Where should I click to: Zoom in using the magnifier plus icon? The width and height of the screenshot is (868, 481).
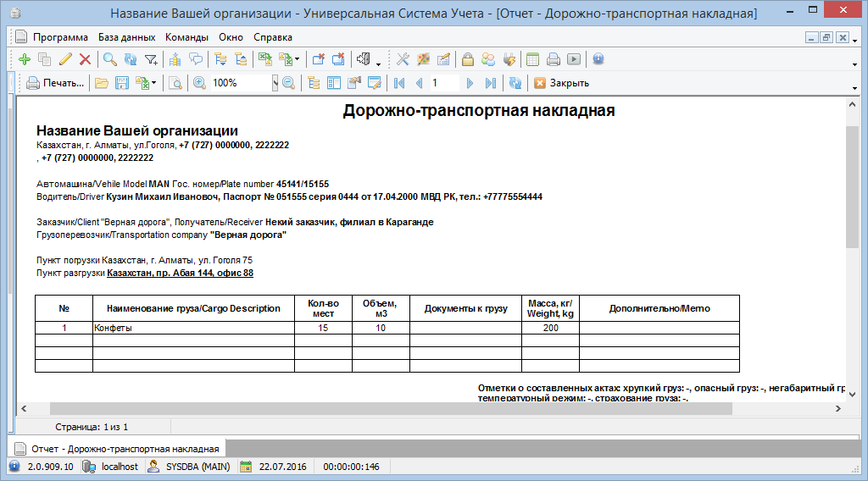coord(199,83)
